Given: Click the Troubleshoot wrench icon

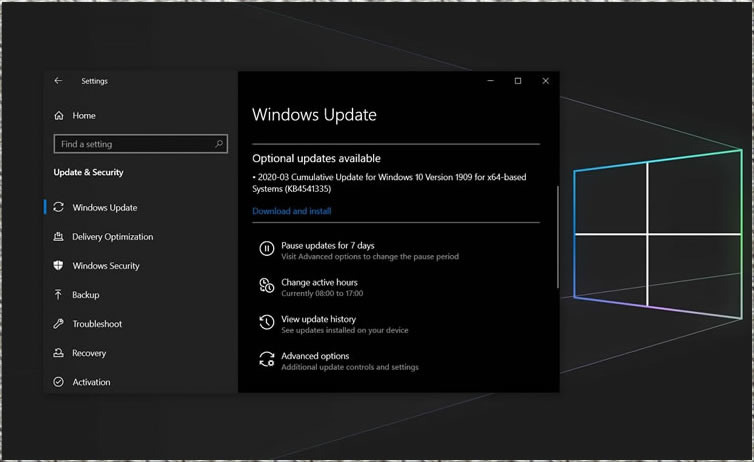Looking at the screenshot, I should pyautogui.click(x=58, y=324).
